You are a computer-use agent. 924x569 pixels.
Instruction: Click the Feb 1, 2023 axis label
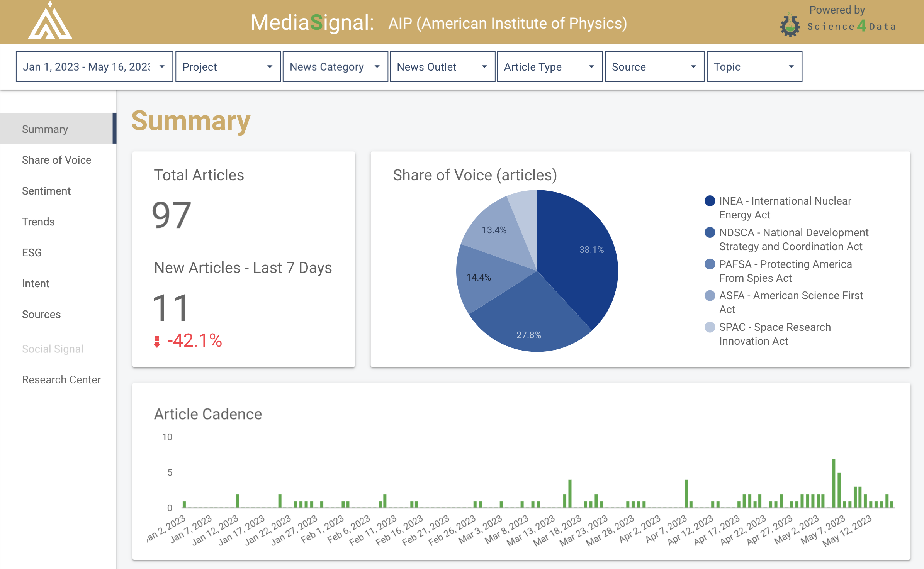coord(323,528)
